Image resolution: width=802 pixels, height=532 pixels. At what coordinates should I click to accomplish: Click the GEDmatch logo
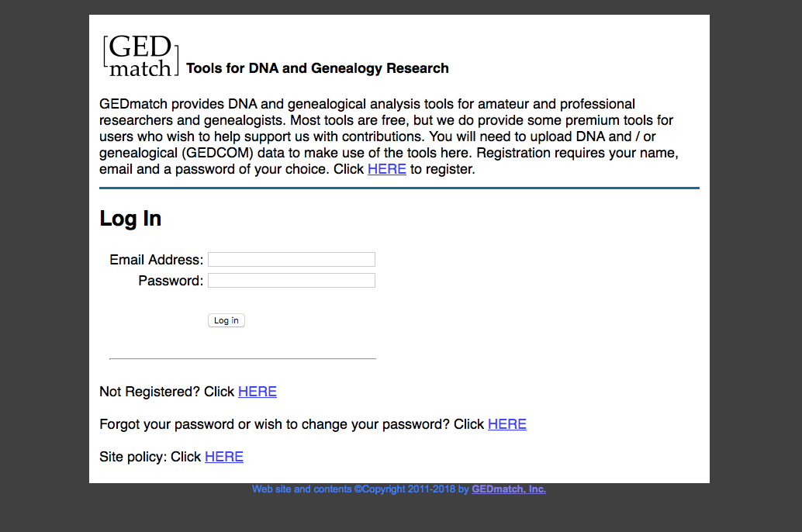(140, 56)
